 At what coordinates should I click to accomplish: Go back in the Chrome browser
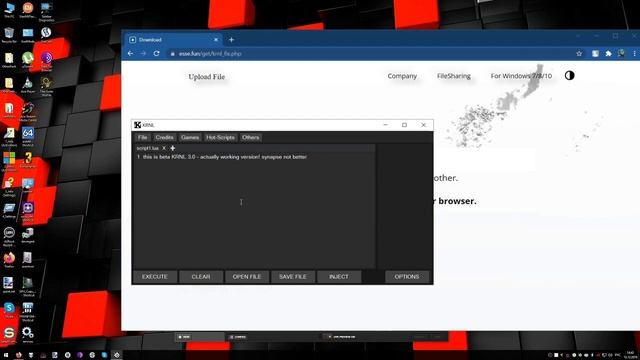131,53
